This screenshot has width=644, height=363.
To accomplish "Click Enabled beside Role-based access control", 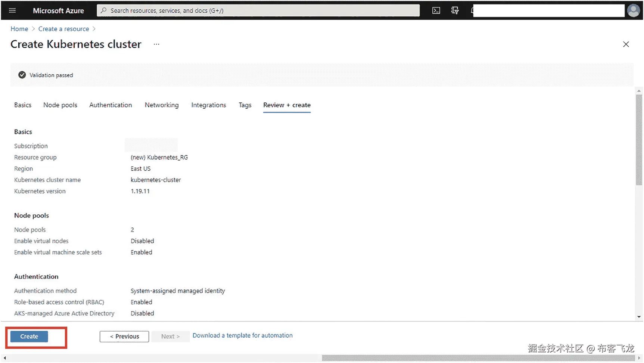I will point(141,302).
